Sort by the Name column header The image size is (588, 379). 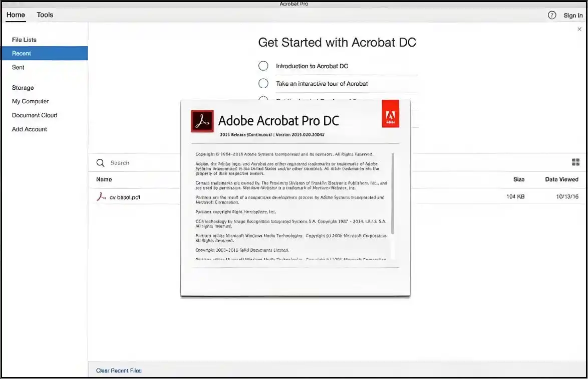[x=104, y=179]
